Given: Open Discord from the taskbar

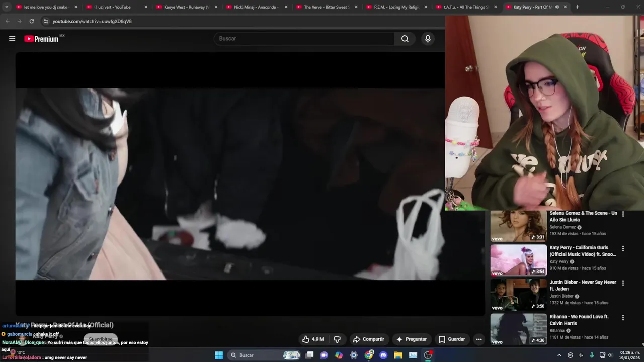Looking at the screenshot, I should click(x=383, y=355).
